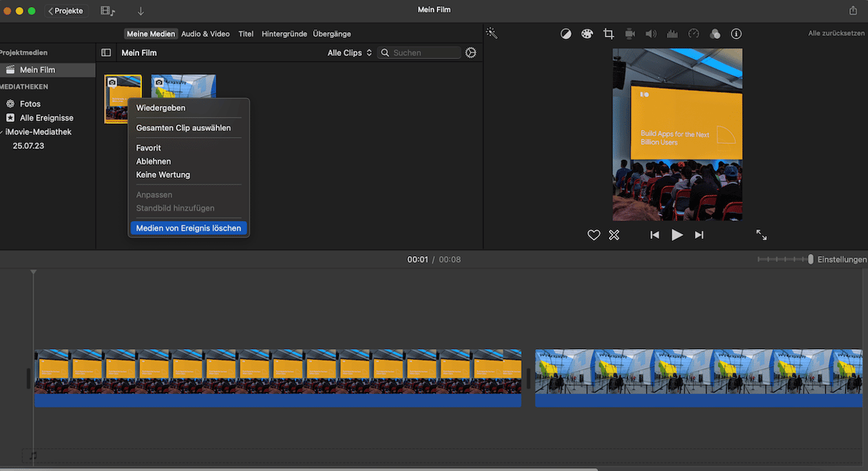
Task: Show the clip information inspector
Action: point(736,34)
